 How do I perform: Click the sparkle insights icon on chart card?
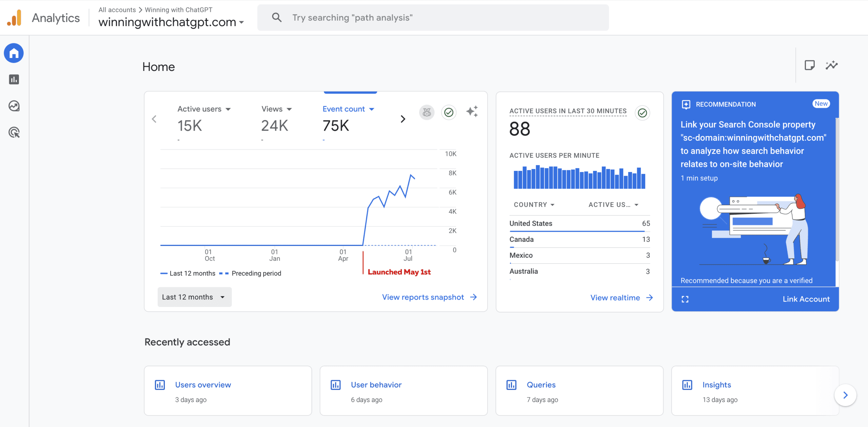click(472, 112)
